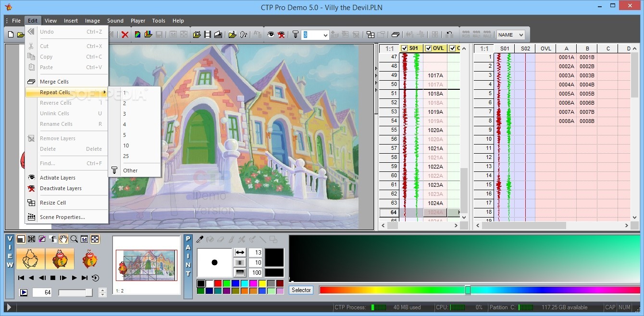Click the fit-to-window arrows view icon
Image resolution: width=644 pixels, height=316 pixels.
(95, 239)
